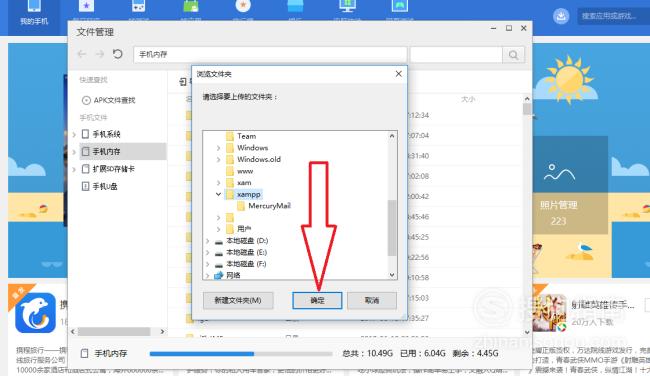
Task: Click the folder tree scrollbar down arrow
Action: point(392,275)
